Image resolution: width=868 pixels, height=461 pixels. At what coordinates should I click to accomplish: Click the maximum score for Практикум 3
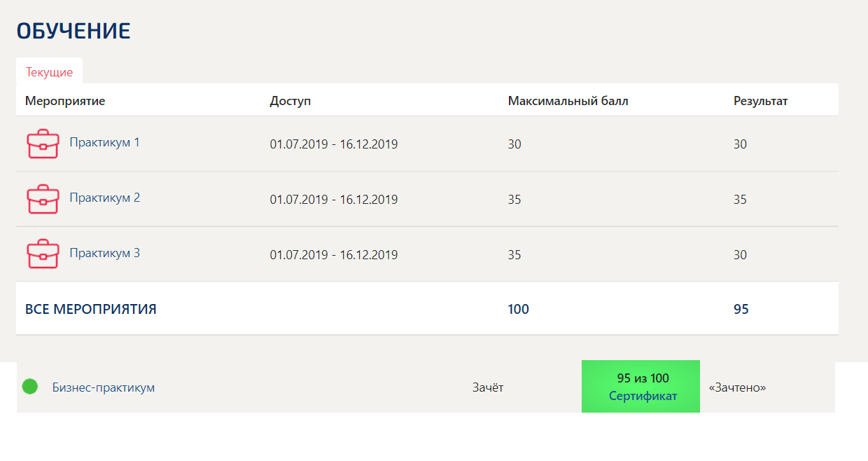514,255
